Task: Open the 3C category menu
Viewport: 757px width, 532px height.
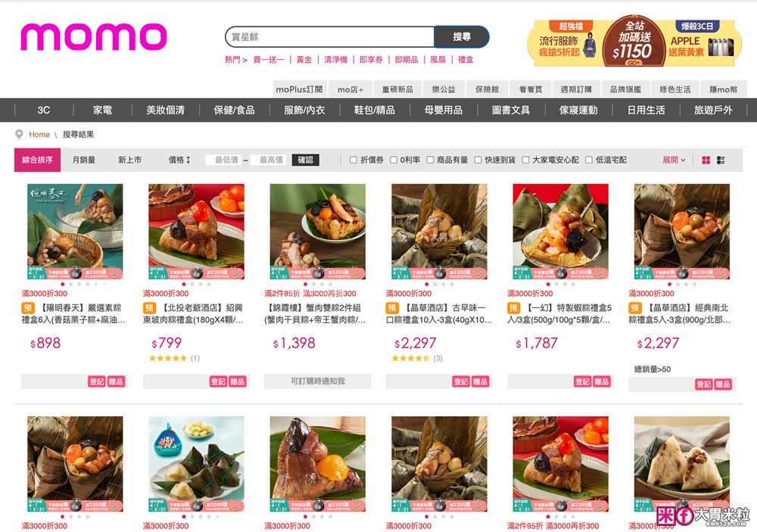Action: [44, 110]
